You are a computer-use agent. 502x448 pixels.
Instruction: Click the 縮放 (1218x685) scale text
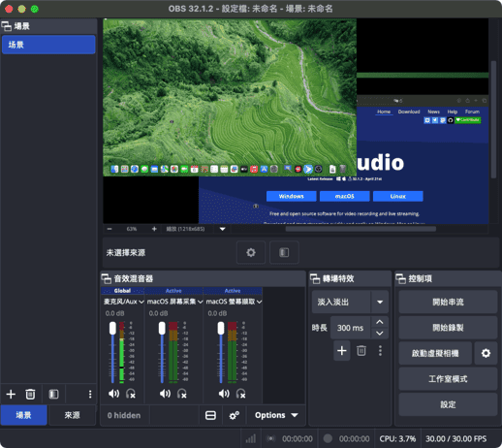pyautogui.click(x=185, y=229)
